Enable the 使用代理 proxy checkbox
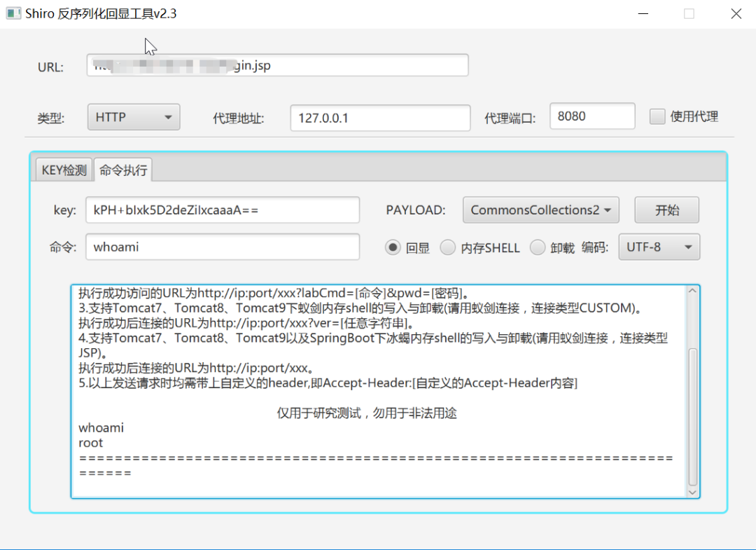 click(x=657, y=116)
